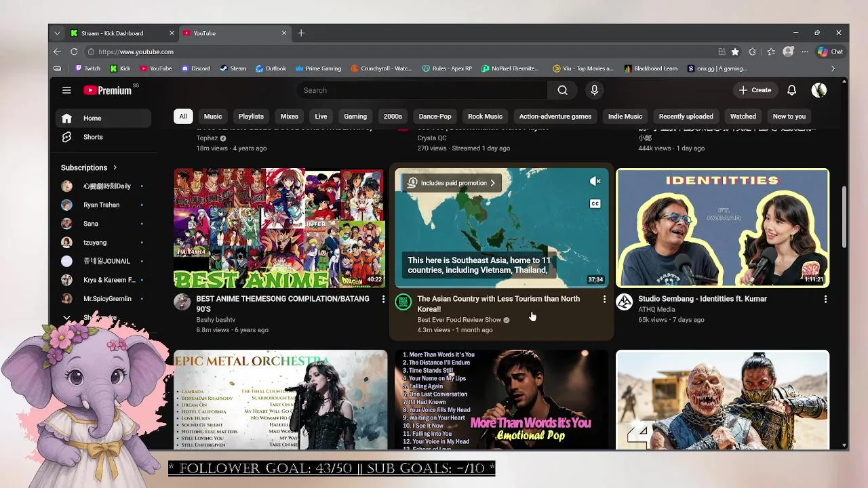Select the Live filter chip
Viewport: 868px width, 488px height.
tap(321, 117)
